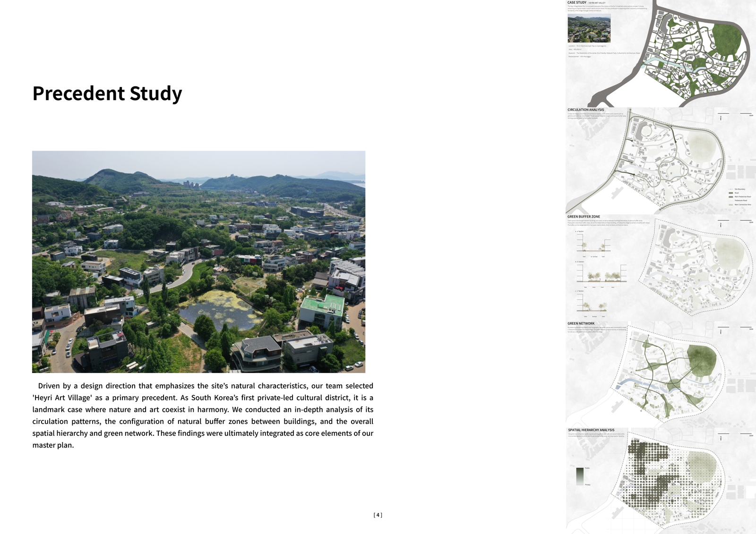
Task: Click the Main Pedestrian Road legend swatch
Action: (731, 196)
